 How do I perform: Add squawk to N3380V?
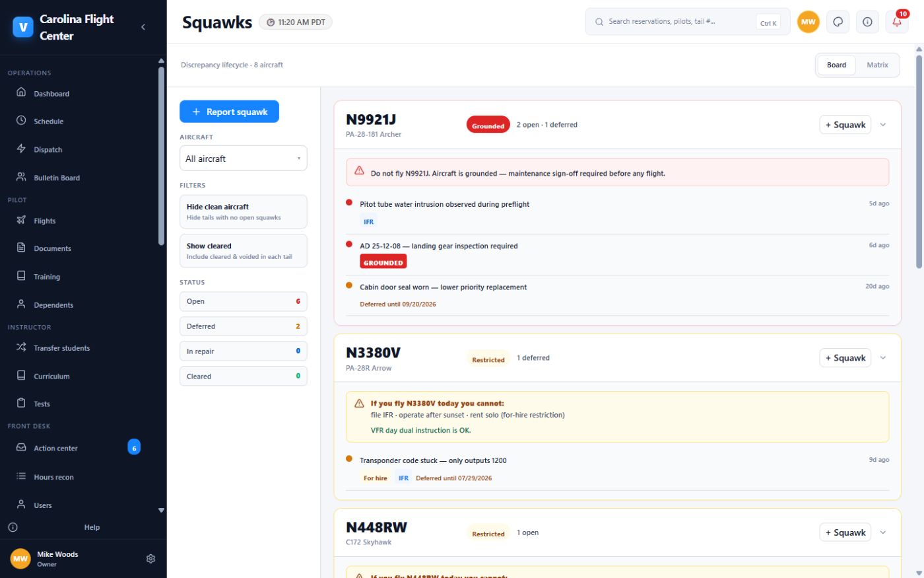[845, 358]
